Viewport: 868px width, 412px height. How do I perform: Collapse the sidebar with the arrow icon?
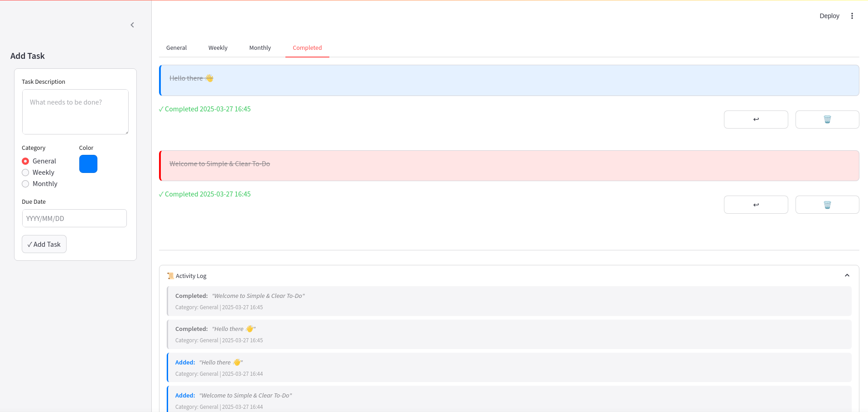click(132, 25)
